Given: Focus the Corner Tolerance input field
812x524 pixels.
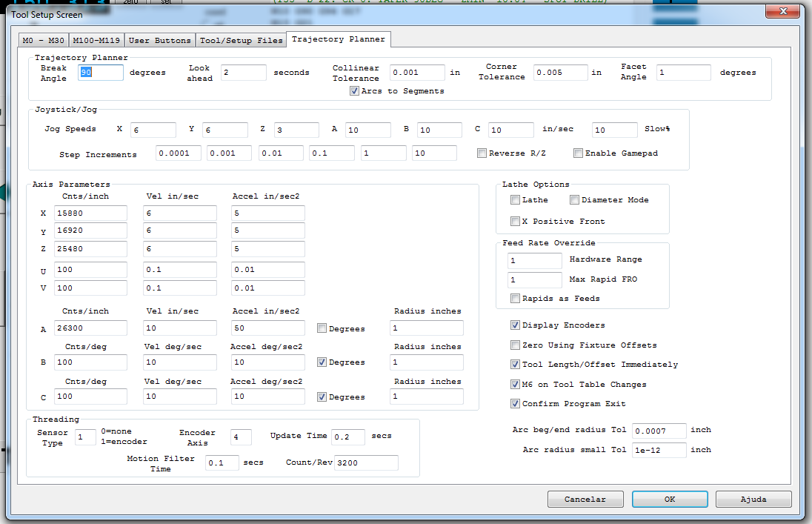Looking at the screenshot, I should pyautogui.click(x=559, y=73).
